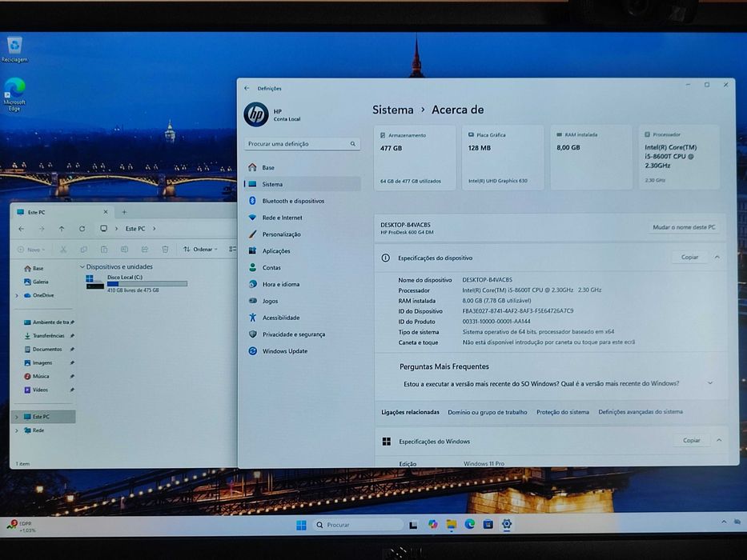Click Mudar o nome deste PC button
This screenshot has height=560, width=747.
coord(684,227)
